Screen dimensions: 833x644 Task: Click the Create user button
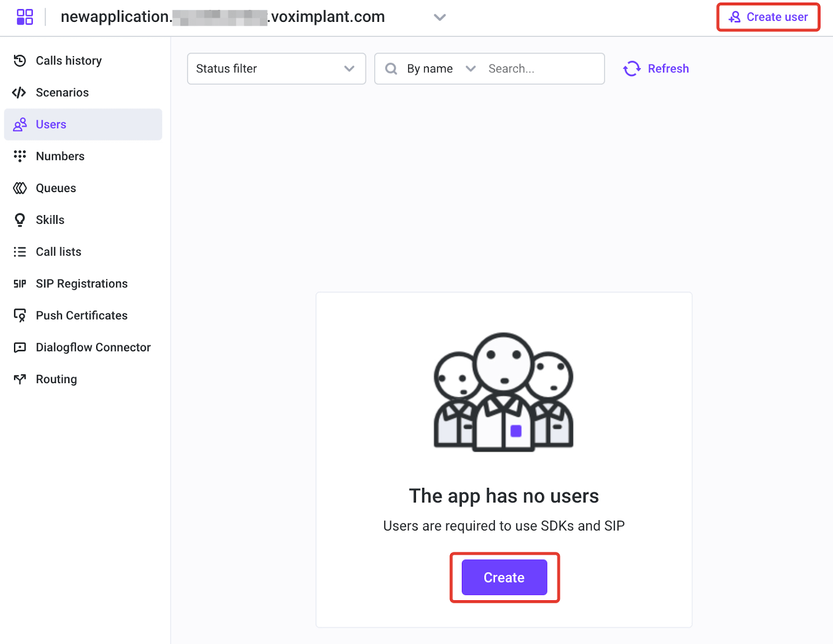click(x=768, y=17)
